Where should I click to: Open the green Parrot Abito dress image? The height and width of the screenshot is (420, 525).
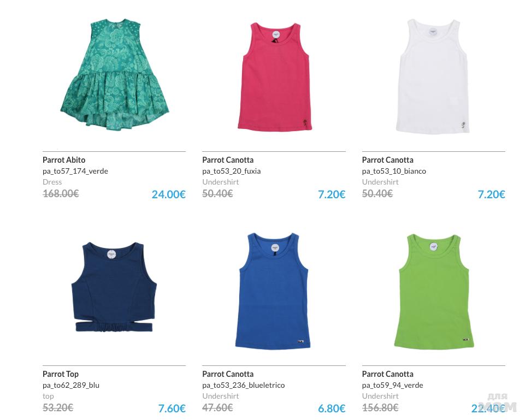click(115, 74)
